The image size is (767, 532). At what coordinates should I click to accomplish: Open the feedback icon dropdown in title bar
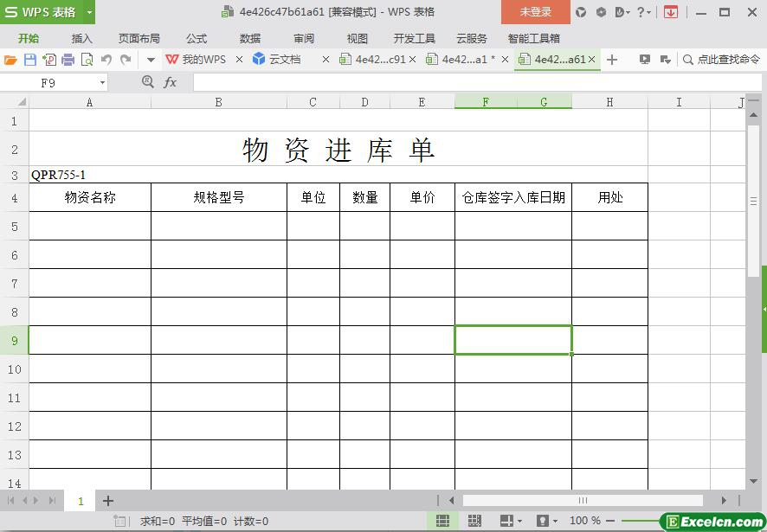click(x=622, y=12)
